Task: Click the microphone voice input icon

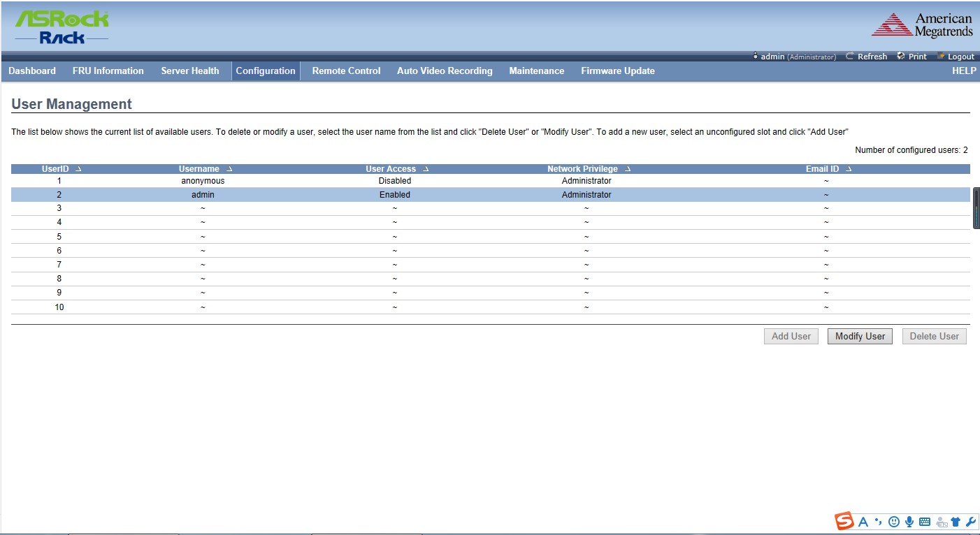Action: (909, 522)
